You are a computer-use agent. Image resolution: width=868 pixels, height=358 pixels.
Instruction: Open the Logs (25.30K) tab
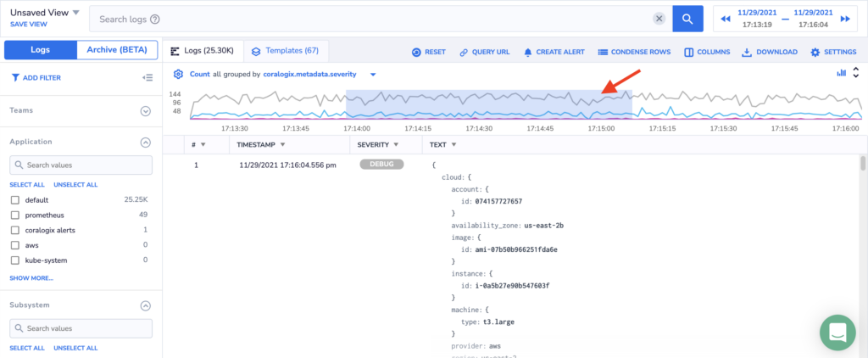point(202,51)
